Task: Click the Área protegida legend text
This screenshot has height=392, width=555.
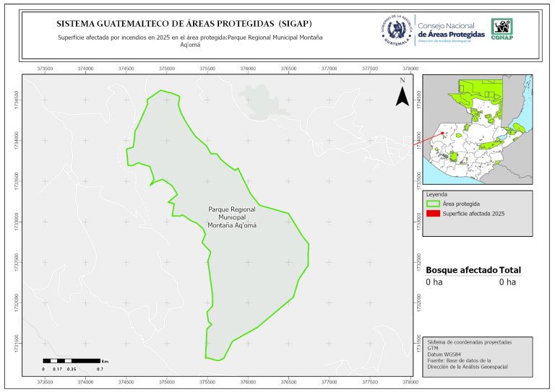Action: tap(462, 204)
